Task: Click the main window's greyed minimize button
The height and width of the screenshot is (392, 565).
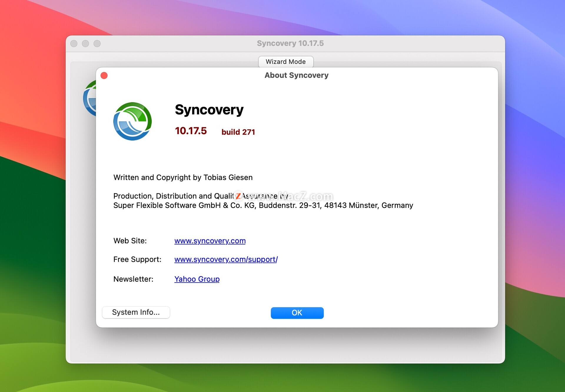Action: click(85, 44)
